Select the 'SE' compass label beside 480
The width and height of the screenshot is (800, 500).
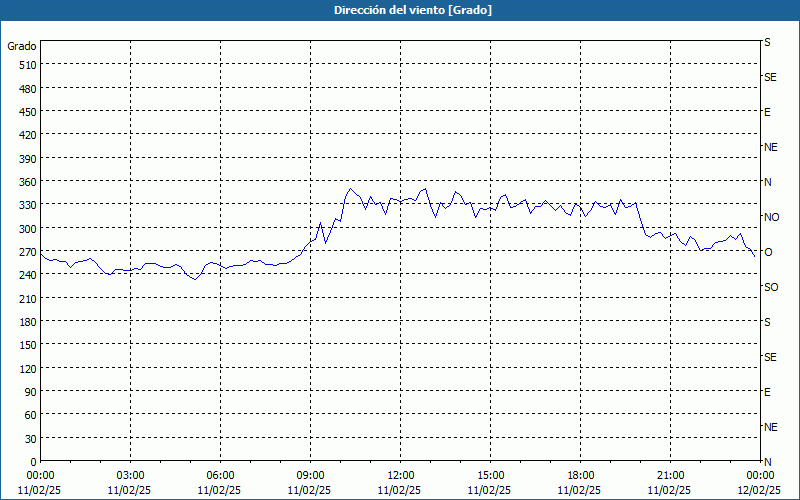(x=770, y=77)
